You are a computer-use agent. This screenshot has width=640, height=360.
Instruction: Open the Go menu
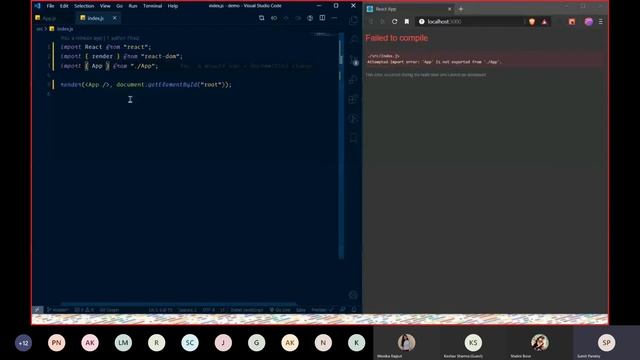pyautogui.click(x=119, y=6)
